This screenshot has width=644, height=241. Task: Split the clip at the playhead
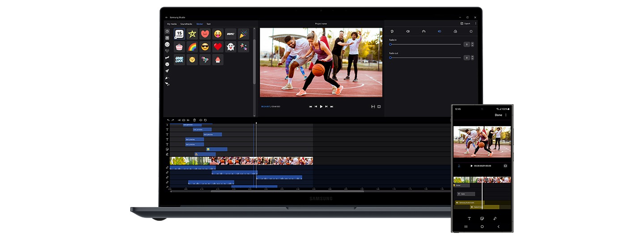(183, 120)
